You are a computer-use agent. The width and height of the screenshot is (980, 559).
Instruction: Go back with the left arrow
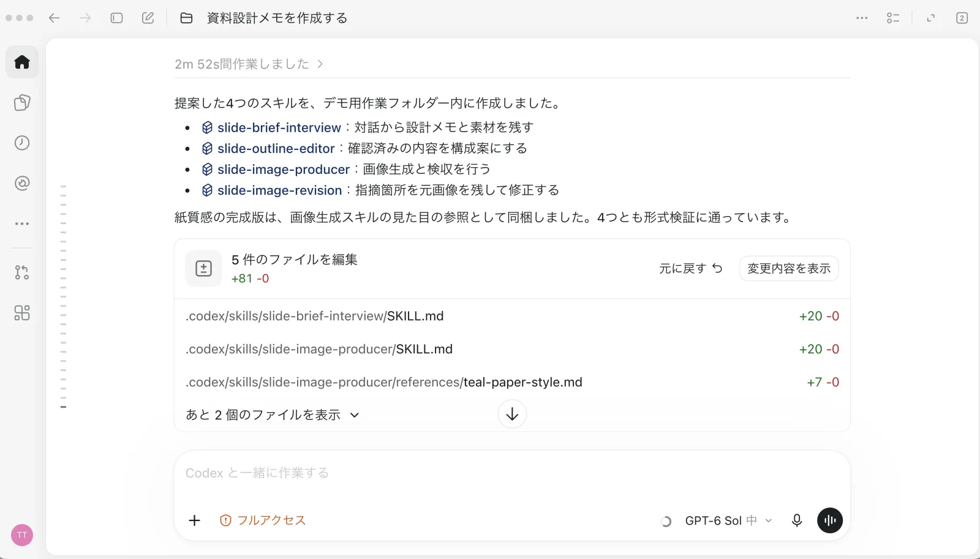(x=55, y=18)
